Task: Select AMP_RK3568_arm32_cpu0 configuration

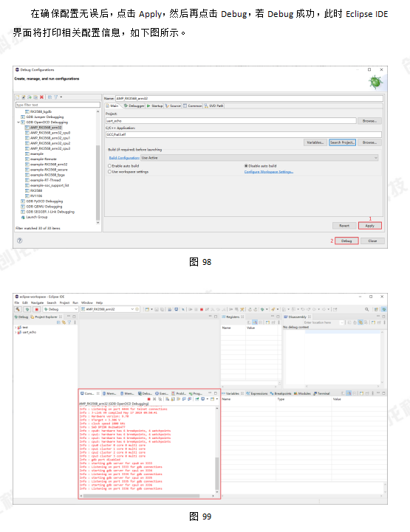Action: pyautogui.click(x=47, y=133)
